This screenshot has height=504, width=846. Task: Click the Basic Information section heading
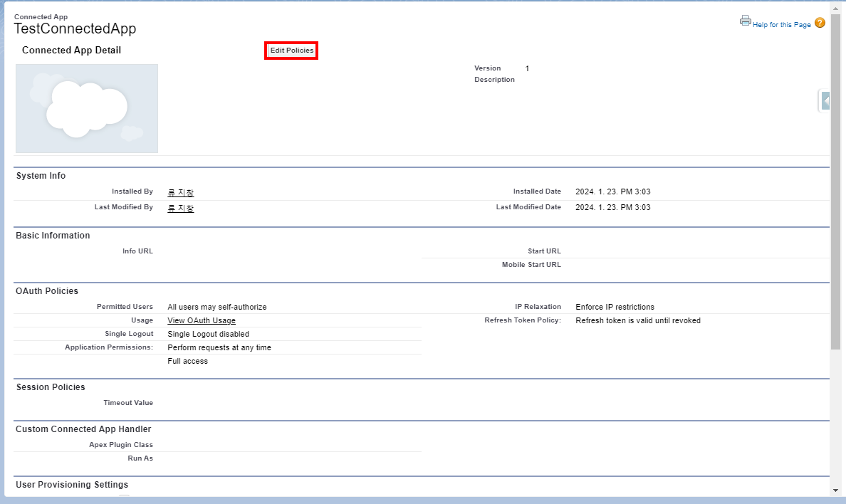(53, 236)
